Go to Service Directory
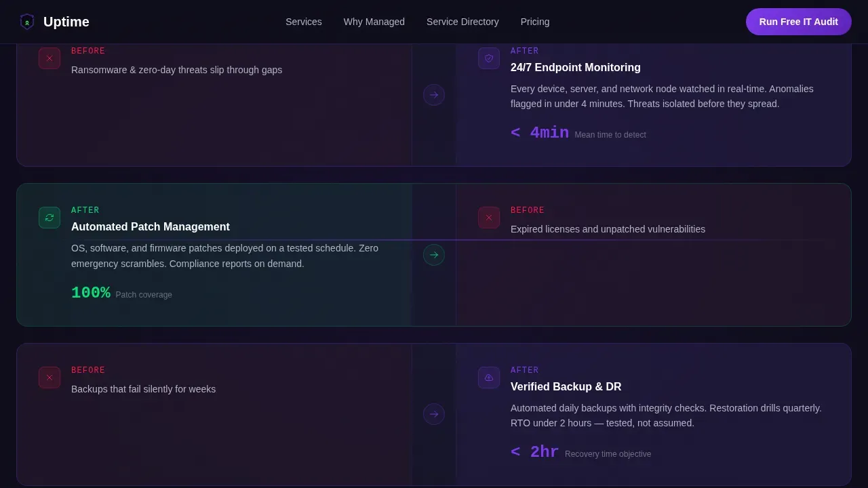868x488 pixels. (x=462, y=22)
